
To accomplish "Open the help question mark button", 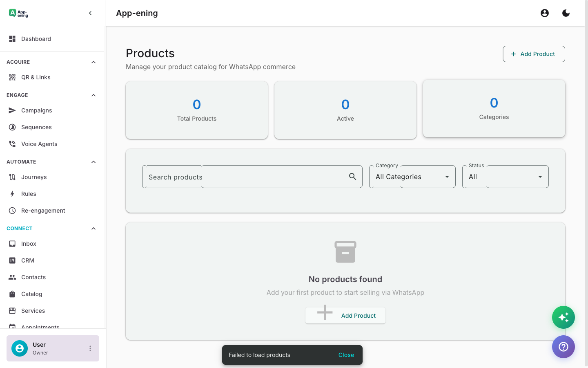I will pyautogui.click(x=563, y=347).
